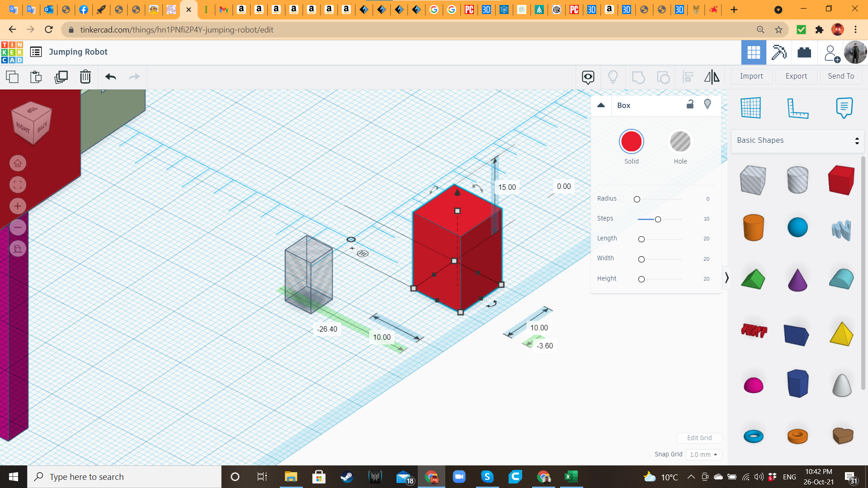
Task: Collapse the Box inspector panel
Action: 601,105
